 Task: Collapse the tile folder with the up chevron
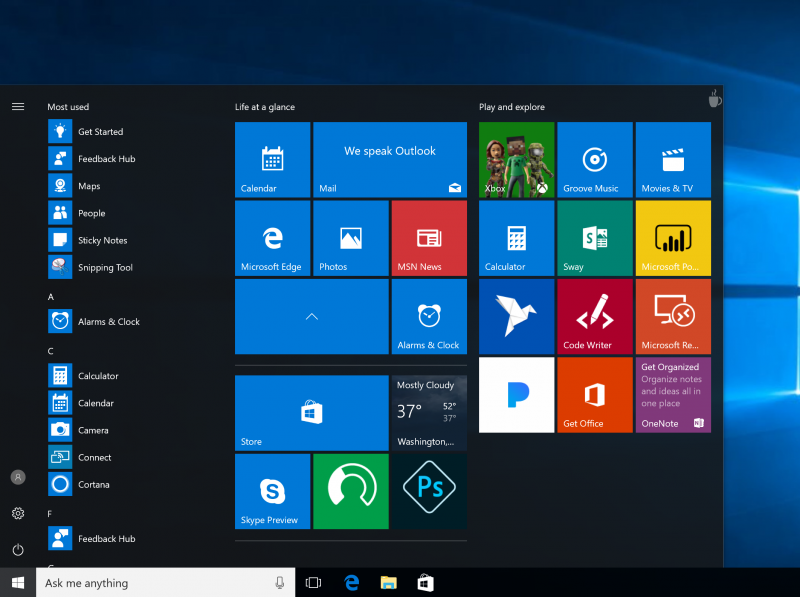click(x=312, y=316)
